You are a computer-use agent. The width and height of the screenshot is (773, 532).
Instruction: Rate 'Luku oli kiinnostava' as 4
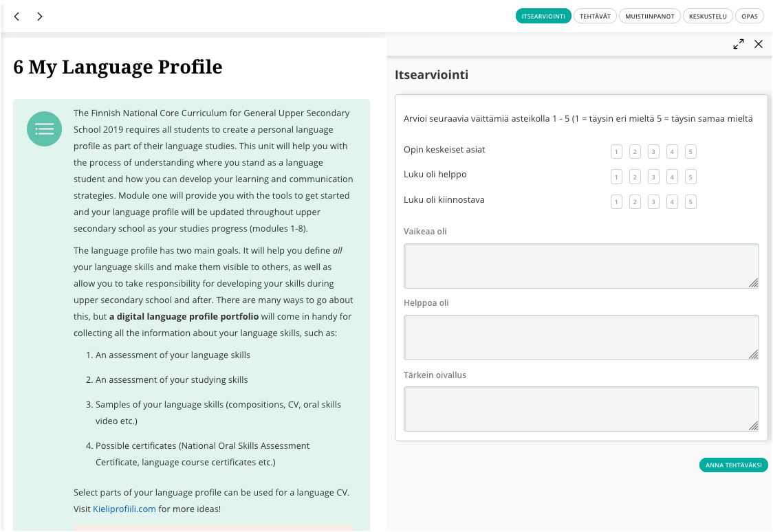[x=673, y=202]
